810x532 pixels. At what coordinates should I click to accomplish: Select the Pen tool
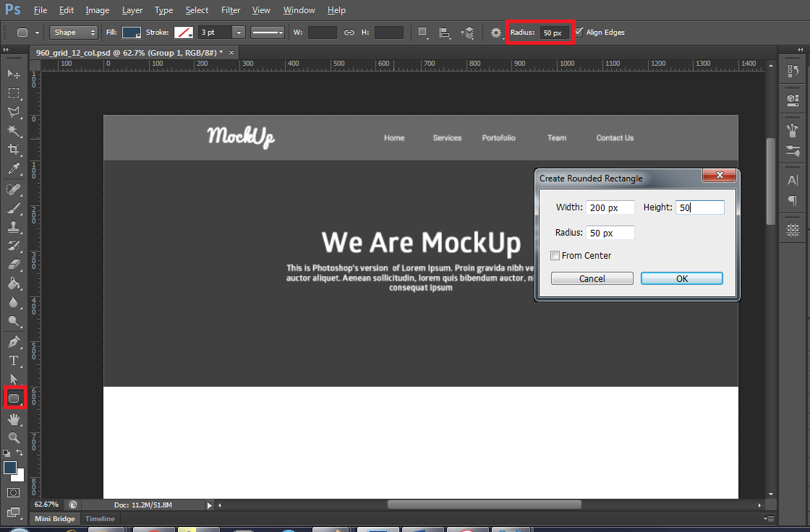pos(13,341)
